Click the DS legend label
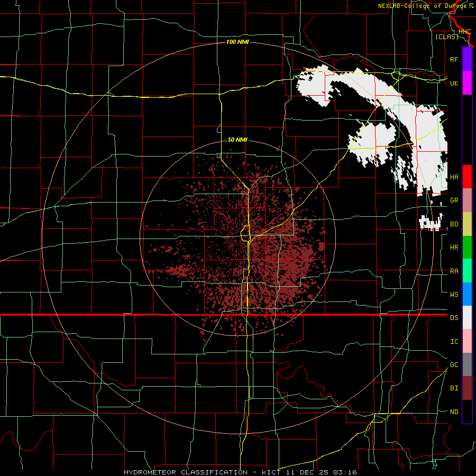 [x=454, y=318]
